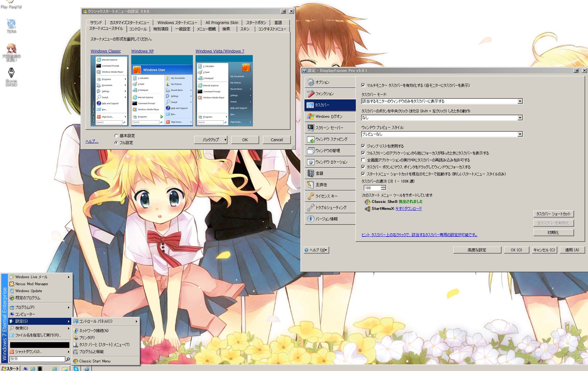Switch to the スキン tab
The height and width of the screenshot is (371, 588).
coord(245,29)
